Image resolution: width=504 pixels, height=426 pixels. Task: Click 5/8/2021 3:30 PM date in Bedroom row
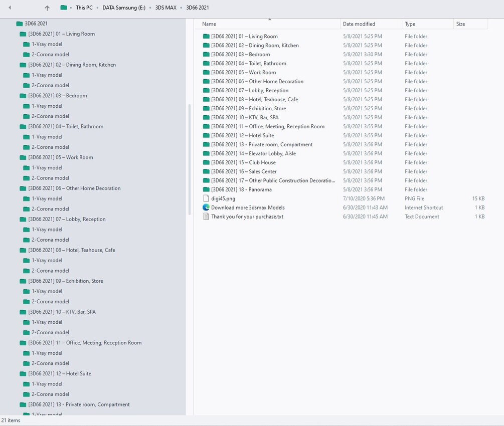point(363,54)
